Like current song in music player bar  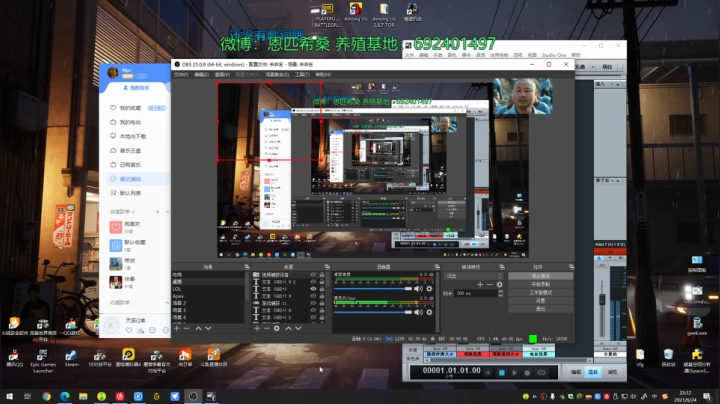[x=129, y=330]
